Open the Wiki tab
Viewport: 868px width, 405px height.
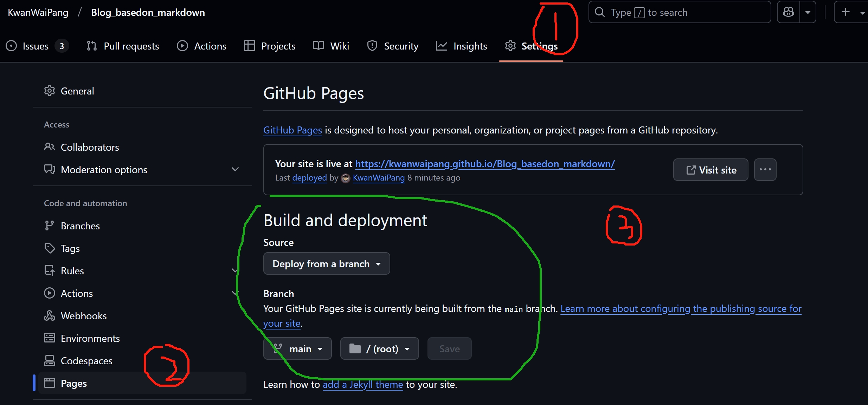331,46
